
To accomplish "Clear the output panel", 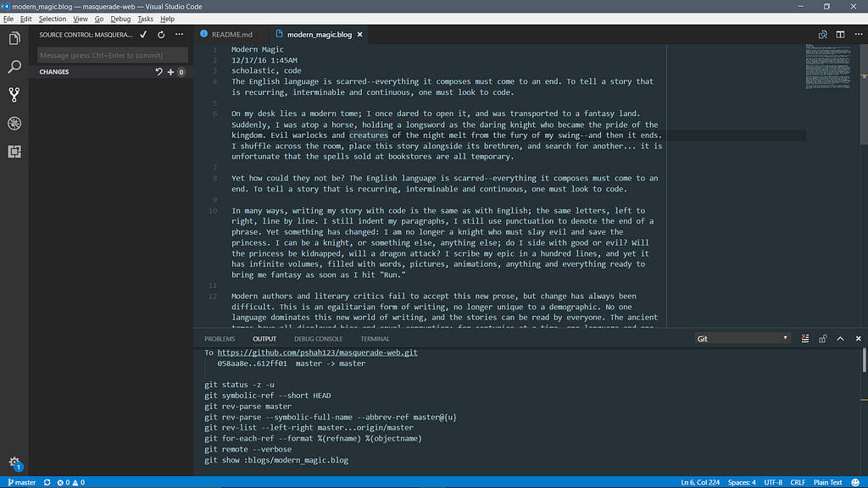I will click(x=805, y=339).
